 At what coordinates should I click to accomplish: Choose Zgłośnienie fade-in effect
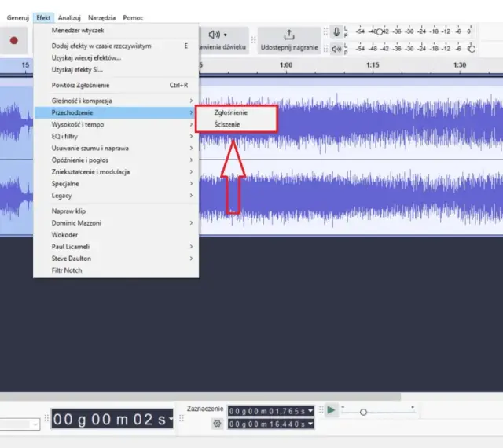(236, 112)
